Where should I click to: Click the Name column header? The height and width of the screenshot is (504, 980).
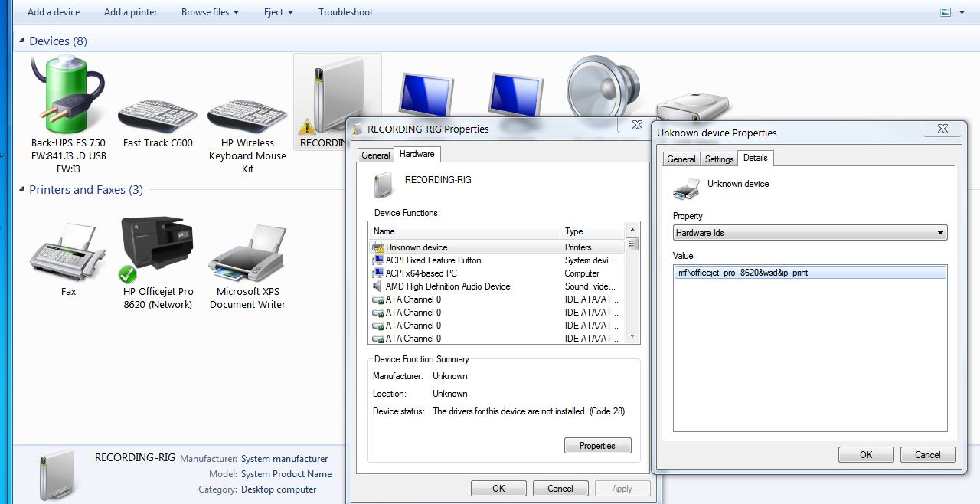pos(465,231)
